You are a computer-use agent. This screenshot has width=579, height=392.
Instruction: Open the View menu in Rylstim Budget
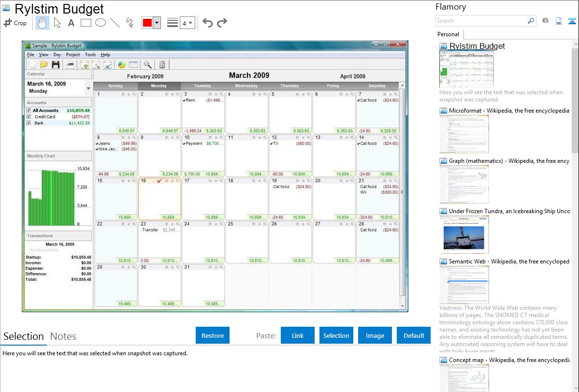coord(43,55)
